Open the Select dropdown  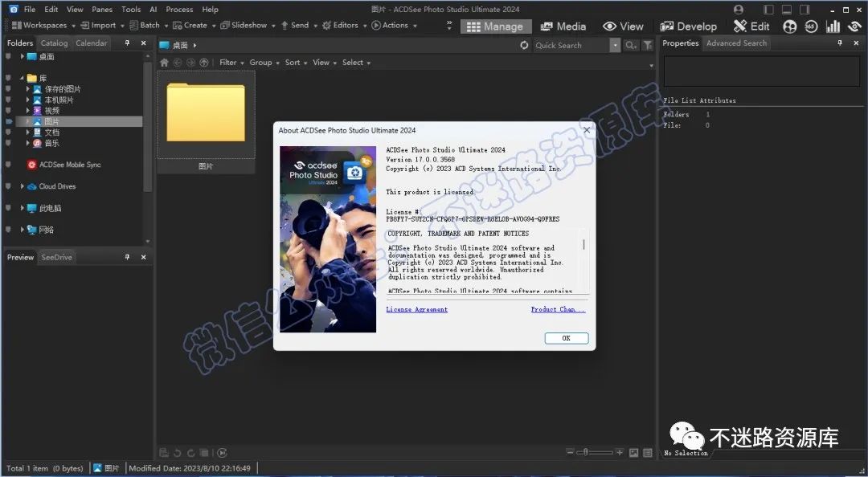click(356, 63)
